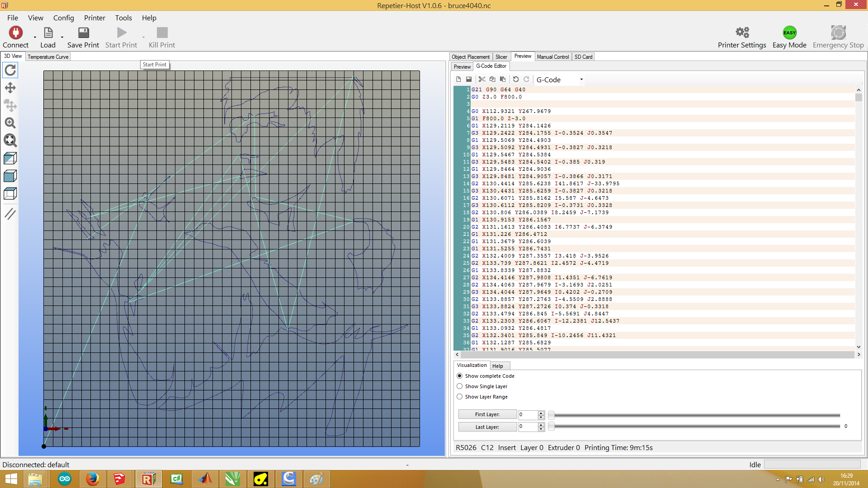Expand the Load dropdown arrow
This screenshot has height=488, width=868.
coord(62,37)
